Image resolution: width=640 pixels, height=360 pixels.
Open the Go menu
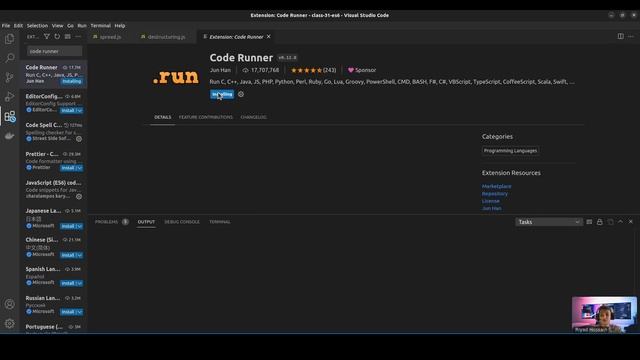(70, 26)
